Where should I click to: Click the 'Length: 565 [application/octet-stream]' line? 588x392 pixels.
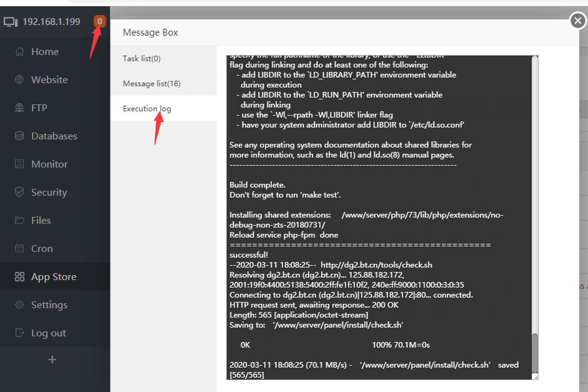tap(299, 315)
